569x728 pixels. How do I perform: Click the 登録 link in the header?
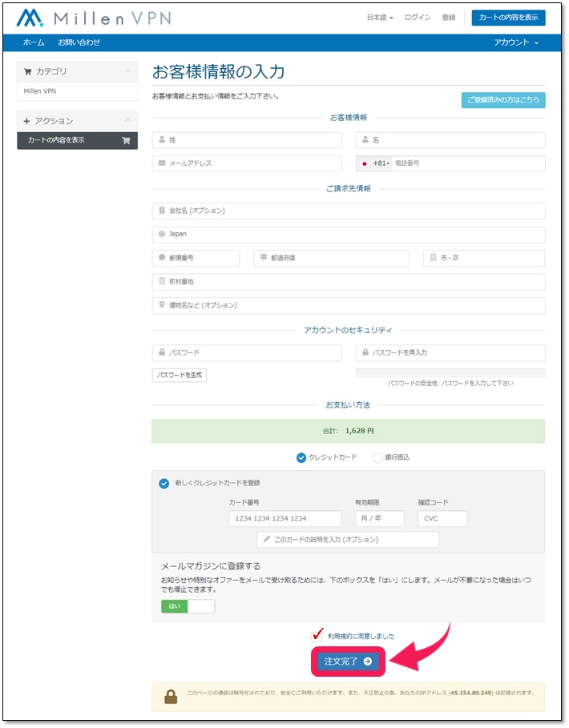point(448,18)
